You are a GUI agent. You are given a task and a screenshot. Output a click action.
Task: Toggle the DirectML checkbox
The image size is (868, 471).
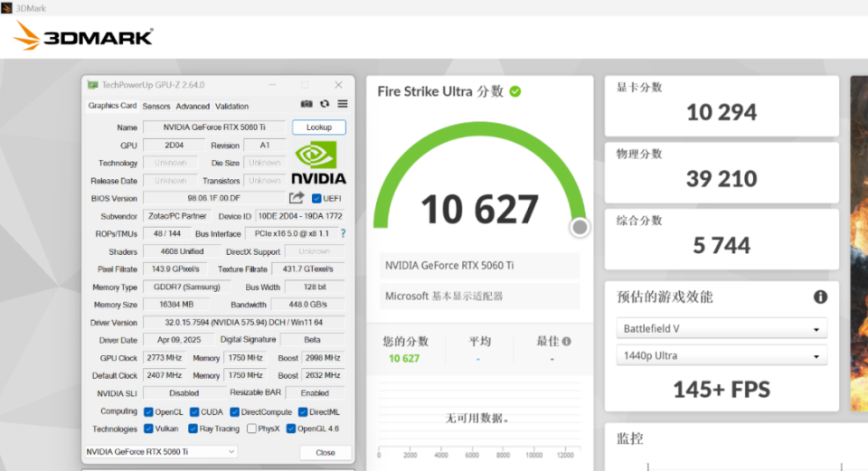click(303, 411)
